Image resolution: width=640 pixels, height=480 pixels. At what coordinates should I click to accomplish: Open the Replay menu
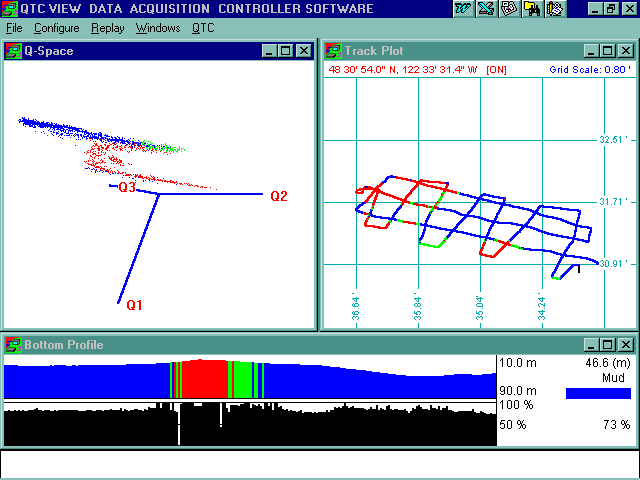(x=108, y=28)
